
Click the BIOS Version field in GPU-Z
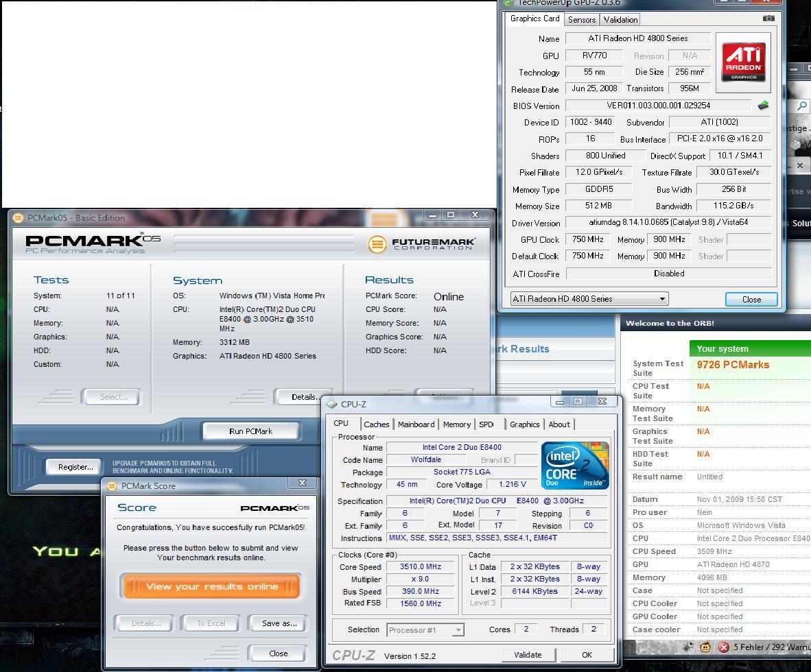(658, 106)
